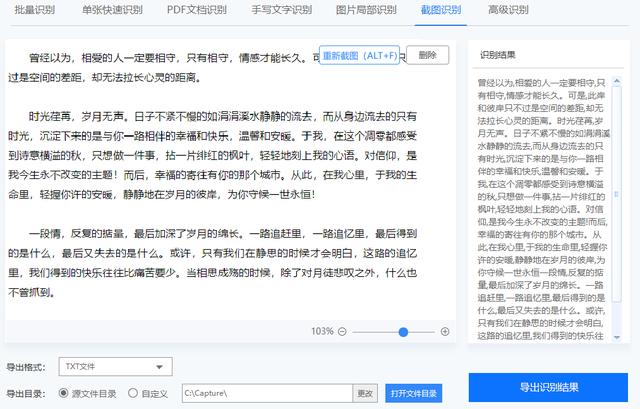The image size is (640, 409).
Task: Open the 图片局部识别 tab
Action: [366, 10]
